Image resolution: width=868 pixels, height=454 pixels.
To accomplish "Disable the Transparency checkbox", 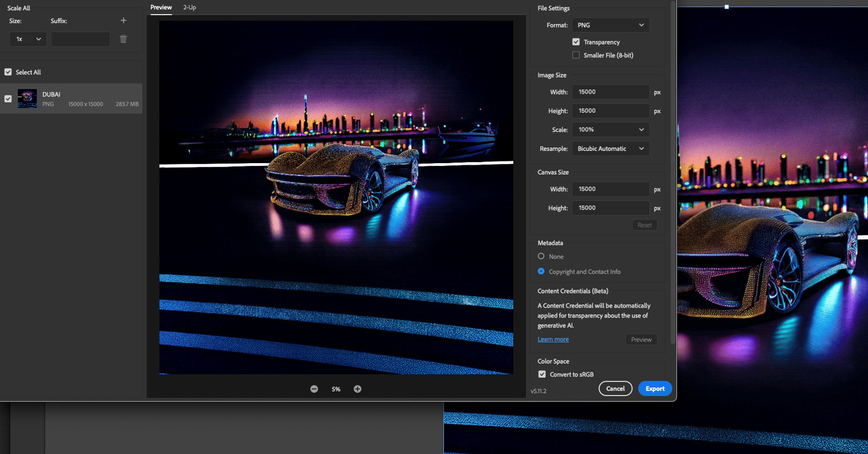I will click(x=576, y=42).
